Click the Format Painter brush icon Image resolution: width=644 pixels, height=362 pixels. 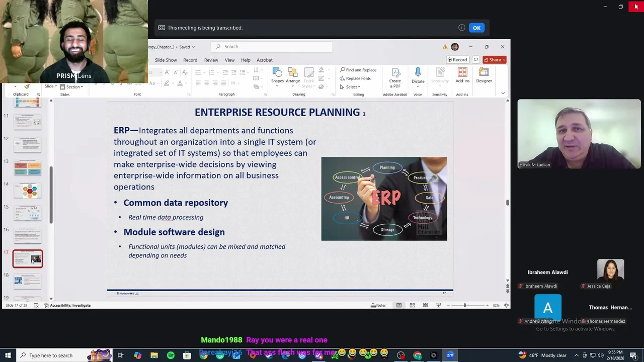pyautogui.click(x=27, y=86)
